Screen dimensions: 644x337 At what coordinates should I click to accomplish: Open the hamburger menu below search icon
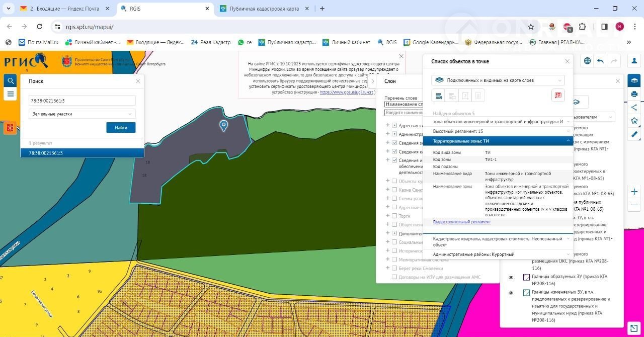[10, 94]
